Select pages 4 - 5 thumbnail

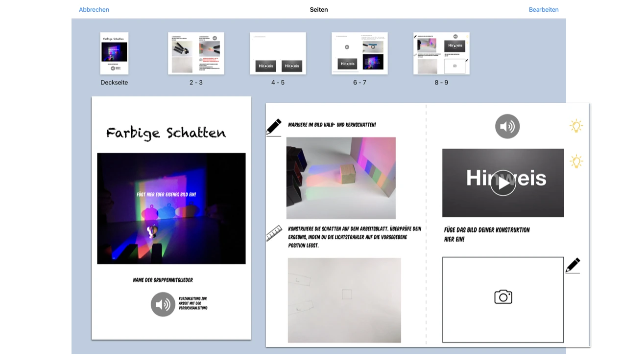coord(278,53)
